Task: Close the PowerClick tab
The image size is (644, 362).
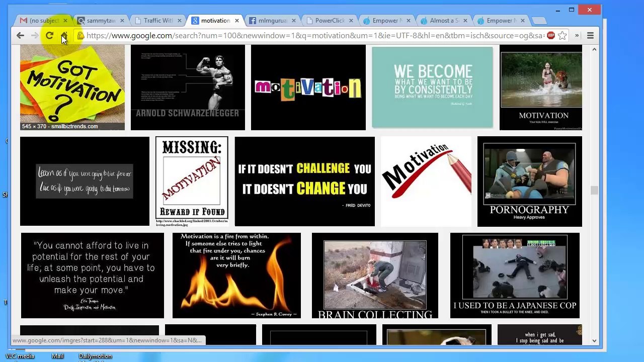Action: click(351, 21)
